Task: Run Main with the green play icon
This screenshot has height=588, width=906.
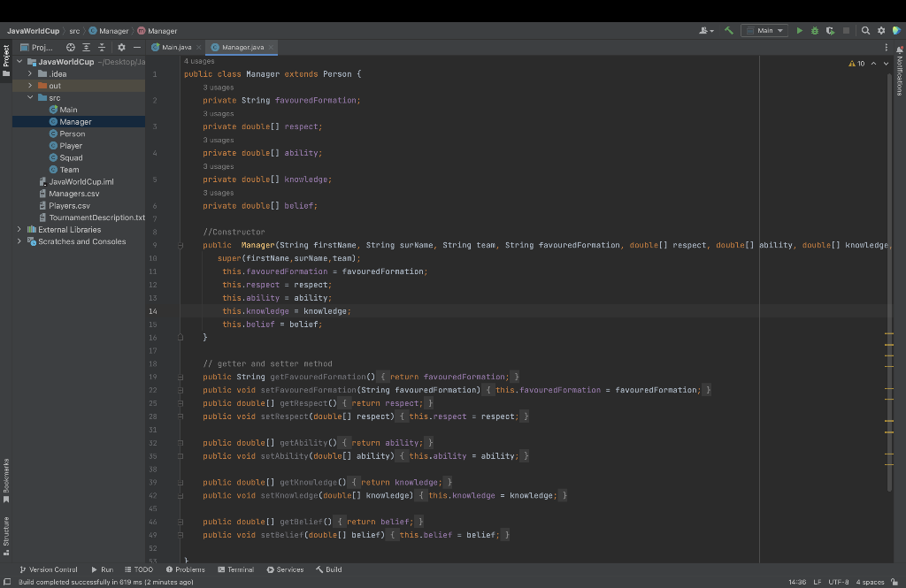Action: (x=800, y=31)
